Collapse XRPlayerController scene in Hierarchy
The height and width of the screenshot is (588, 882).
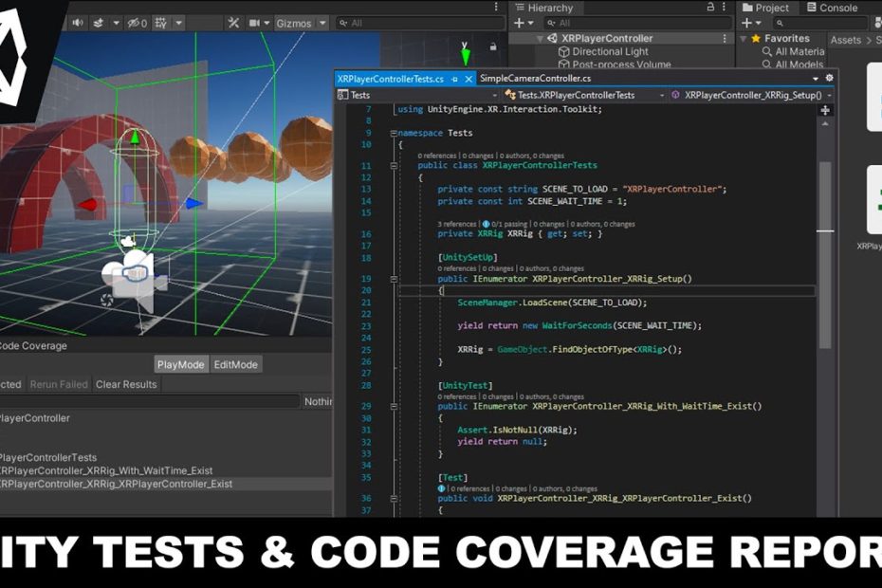(x=540, y=38)
